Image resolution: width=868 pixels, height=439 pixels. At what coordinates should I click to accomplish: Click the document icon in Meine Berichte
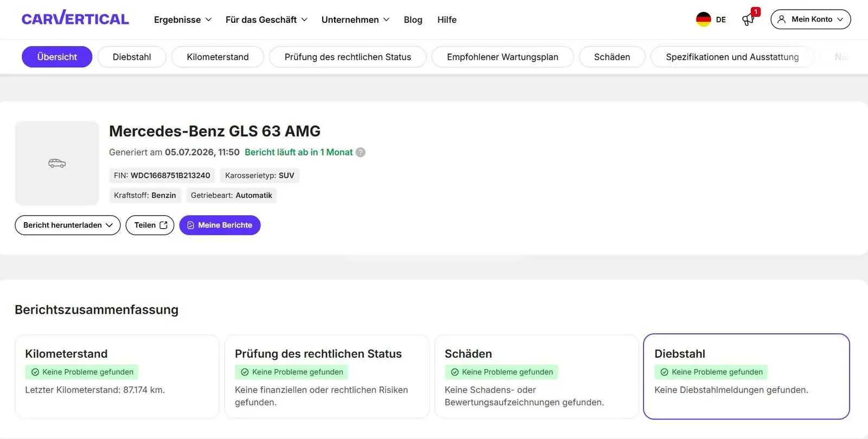click(190, 225)
